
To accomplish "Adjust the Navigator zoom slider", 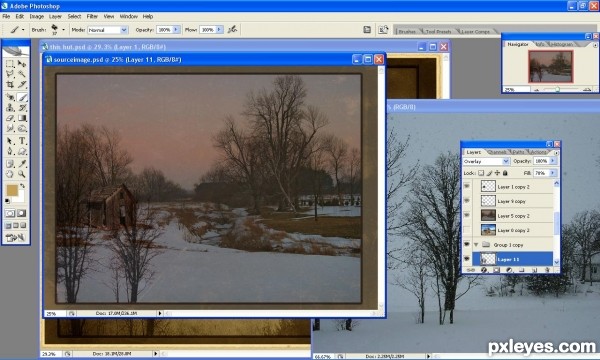I will pyautogui.click(x=558, y=90).
